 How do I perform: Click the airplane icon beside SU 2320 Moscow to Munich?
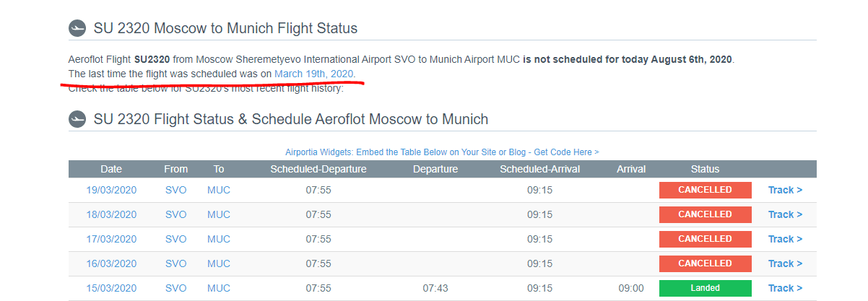(77, 29)
